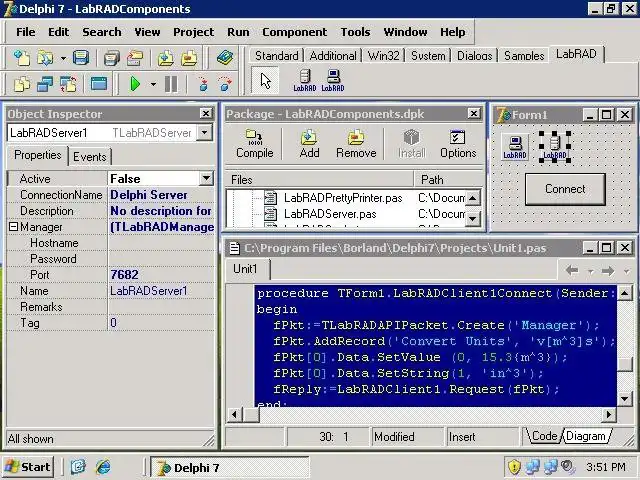The width and height of the screenshot is (640, 480).
Task: Open the Search menu
Action: click(x=102, y=32)
